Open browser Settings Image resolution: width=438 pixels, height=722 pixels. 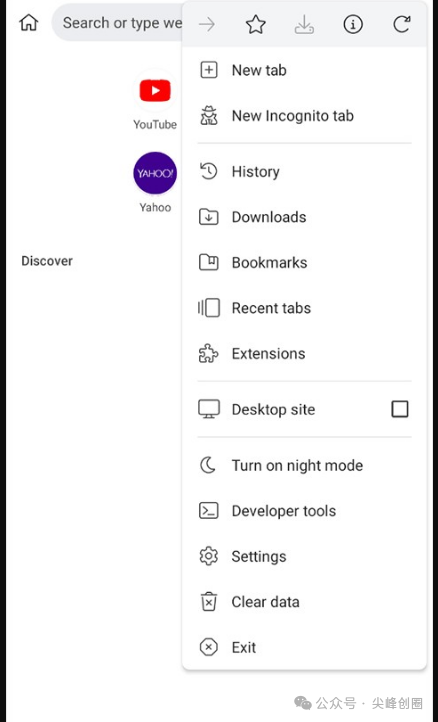[304, 557]
